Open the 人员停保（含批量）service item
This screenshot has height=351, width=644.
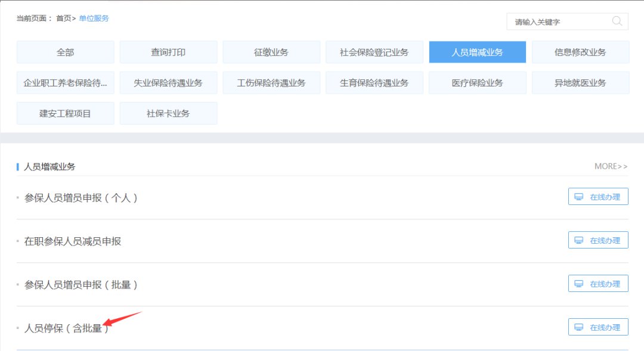point(67,328)
